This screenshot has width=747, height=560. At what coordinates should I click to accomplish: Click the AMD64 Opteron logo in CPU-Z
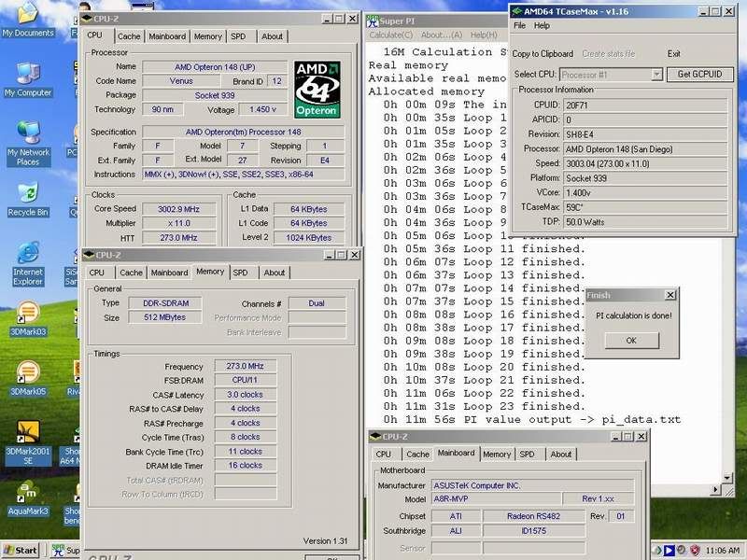pyautogui.click(x=317, y=90)
